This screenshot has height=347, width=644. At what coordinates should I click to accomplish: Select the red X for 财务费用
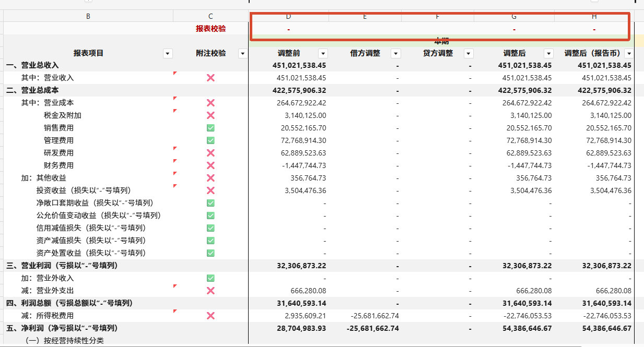[210, 165]
